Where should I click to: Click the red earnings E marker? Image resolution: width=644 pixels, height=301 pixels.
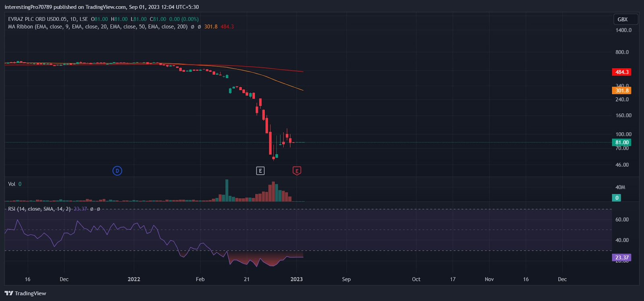297,171
